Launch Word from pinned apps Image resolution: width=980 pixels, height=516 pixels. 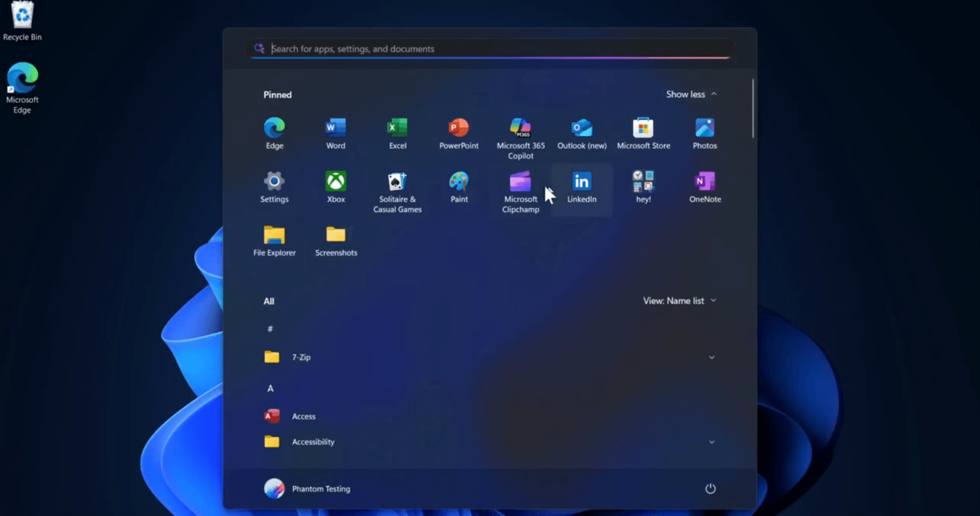pos(336,134)
